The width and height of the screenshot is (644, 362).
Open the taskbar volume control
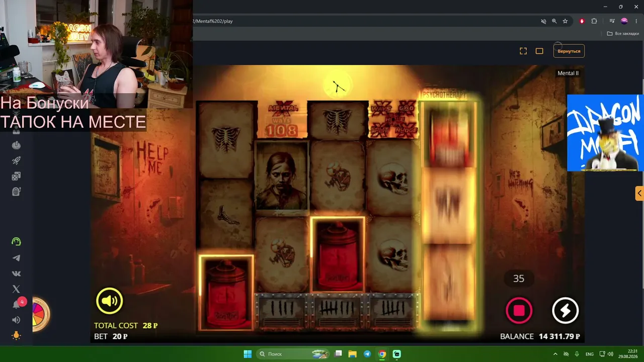(x=610, y=354)
